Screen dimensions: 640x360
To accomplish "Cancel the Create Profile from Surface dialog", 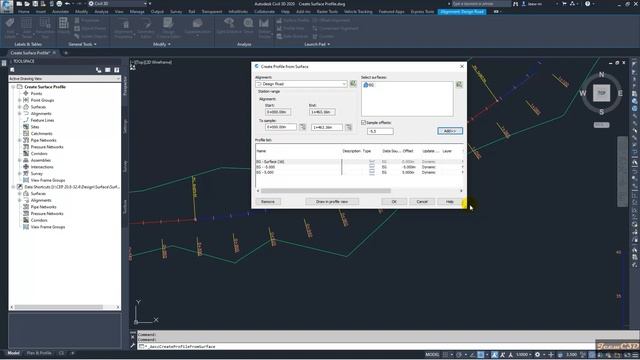I will point(422,202).
